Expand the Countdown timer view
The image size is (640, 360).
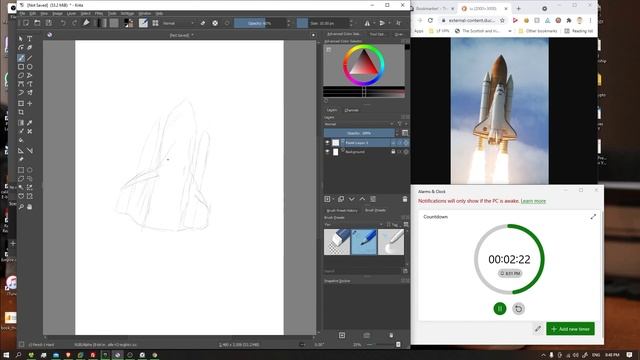tap(593, 217)
